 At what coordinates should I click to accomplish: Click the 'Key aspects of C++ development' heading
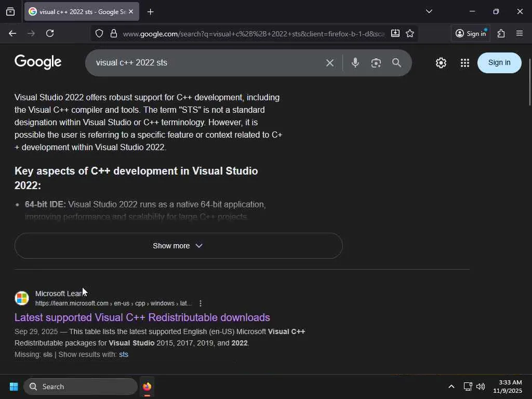136,178
